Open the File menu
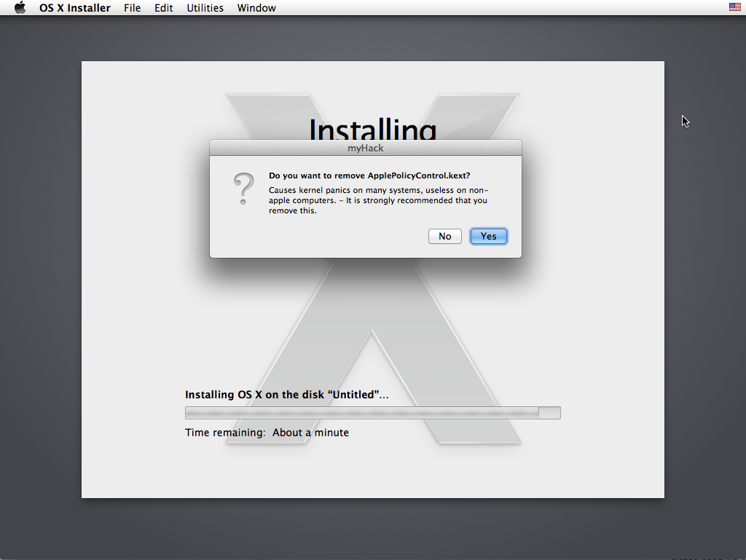 tap(133, 8)
